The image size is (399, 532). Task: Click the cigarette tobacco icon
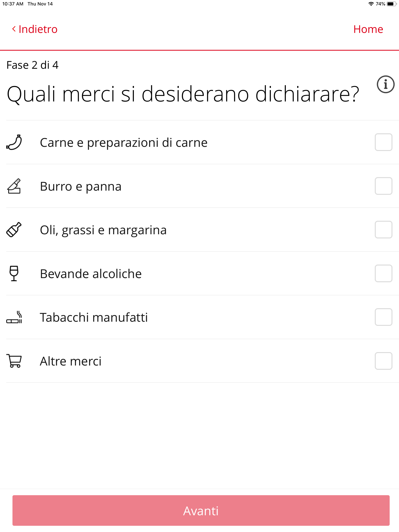[14, 317]
